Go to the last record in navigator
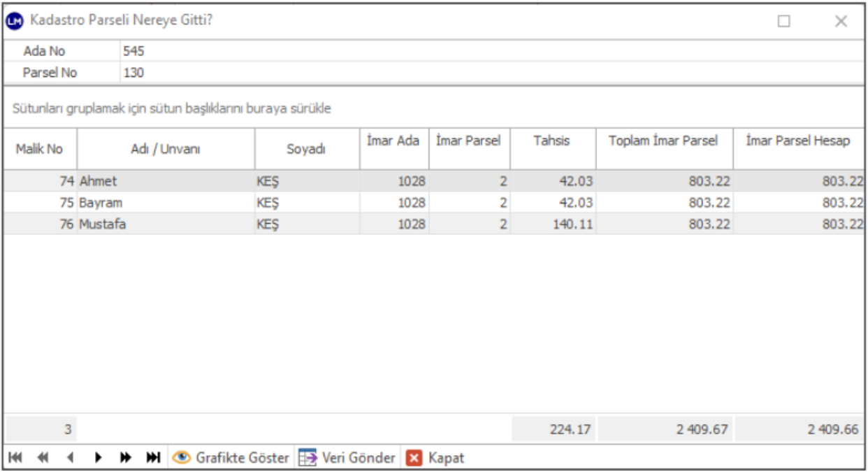868x472 pixels. click(x=153, y=458)
